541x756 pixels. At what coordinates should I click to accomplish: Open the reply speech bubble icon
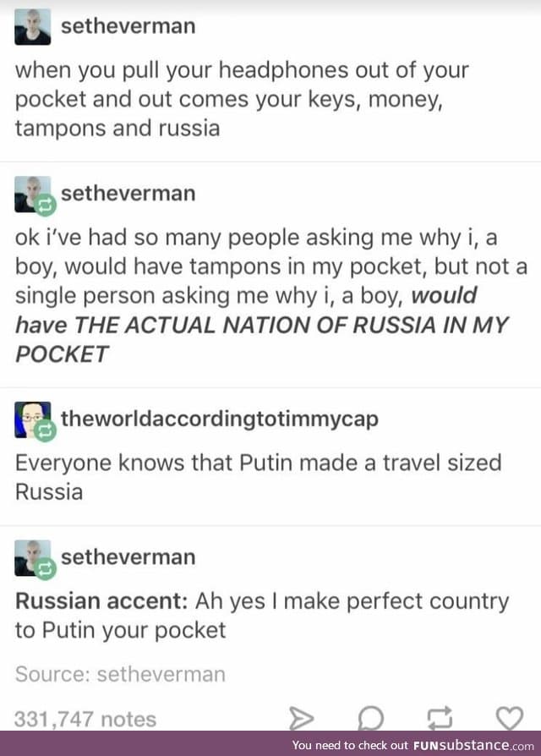[371, 719]
